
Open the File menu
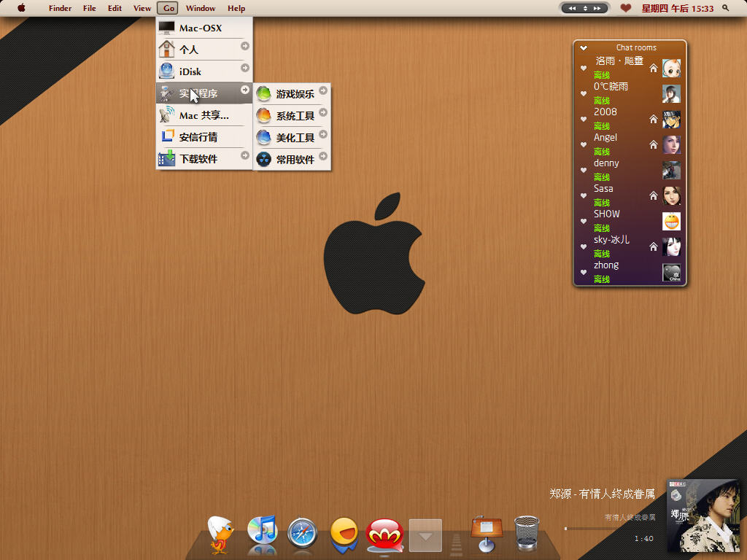89,8
